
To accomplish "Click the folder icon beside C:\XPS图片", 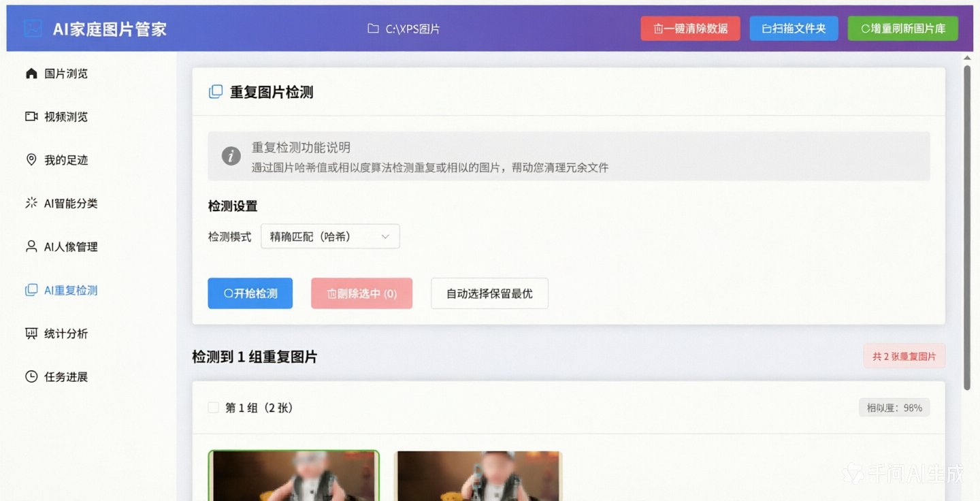I will [x=373, y=29].
